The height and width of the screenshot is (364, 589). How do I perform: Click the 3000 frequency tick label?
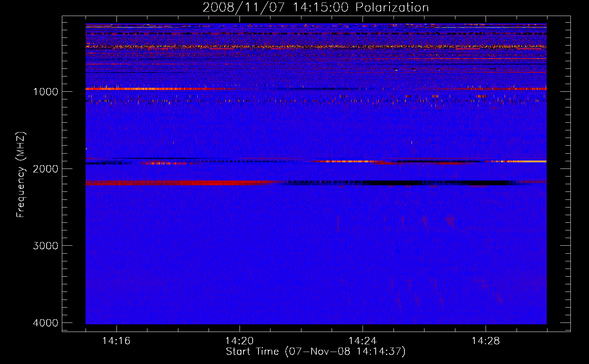click(46, 246)
